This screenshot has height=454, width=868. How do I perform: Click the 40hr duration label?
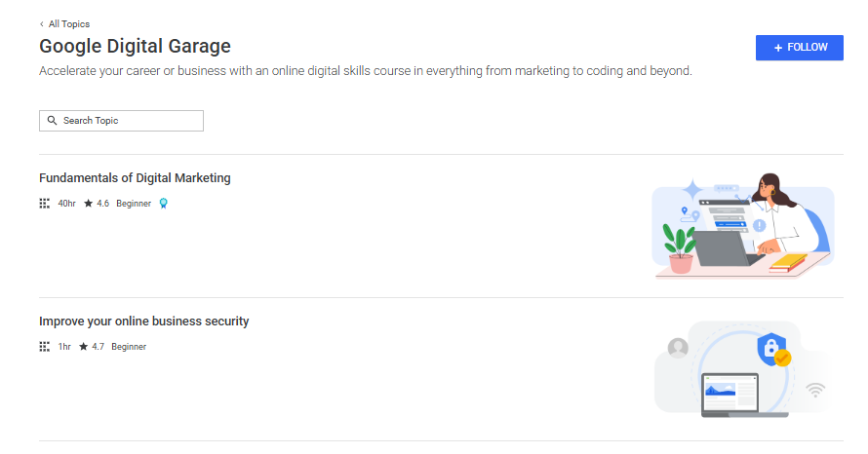coord(66,204)
